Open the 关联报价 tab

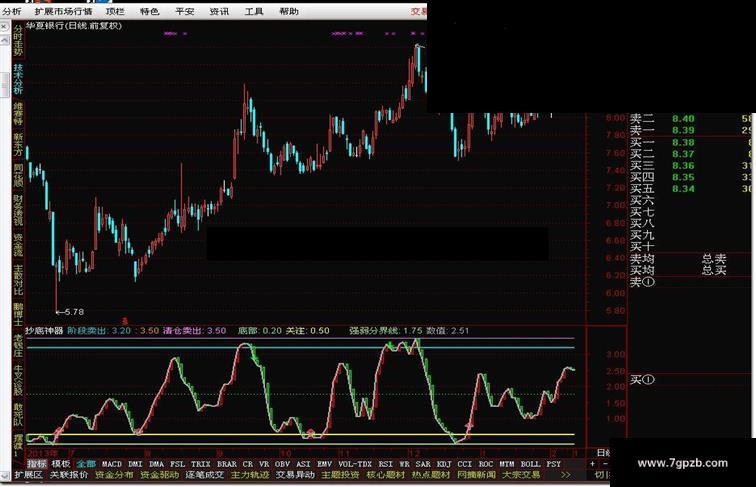pyautogui.click(x=69, y=475)
